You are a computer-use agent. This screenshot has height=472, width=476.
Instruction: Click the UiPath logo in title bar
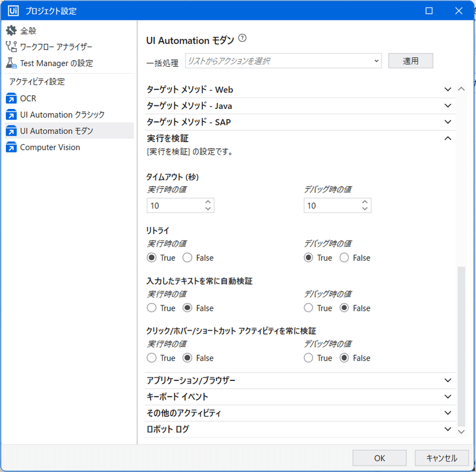[13, 11]
